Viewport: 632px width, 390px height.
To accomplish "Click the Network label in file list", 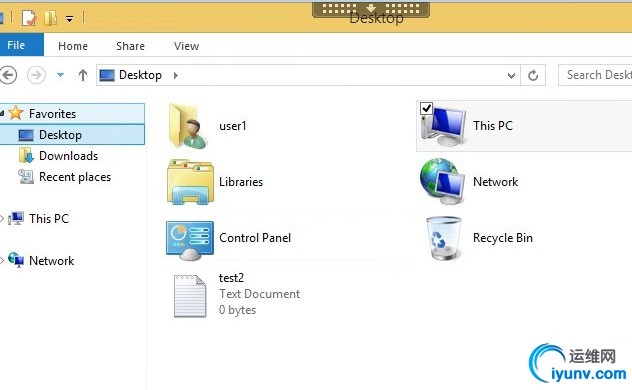I will tap(495, 182).
